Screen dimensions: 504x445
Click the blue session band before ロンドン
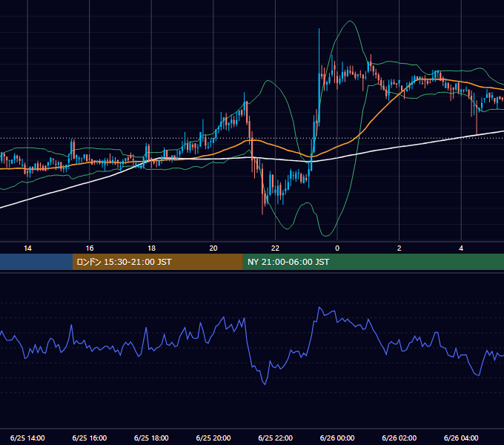(x=36, y=262)
